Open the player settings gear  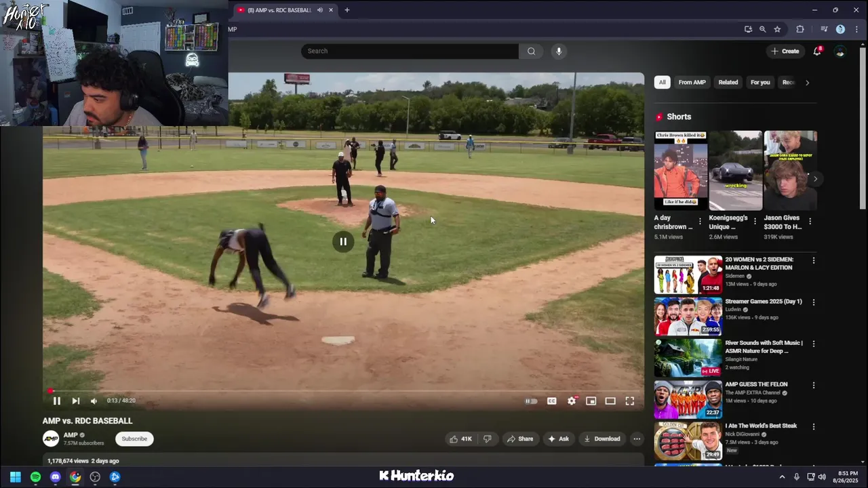point(572,401)
